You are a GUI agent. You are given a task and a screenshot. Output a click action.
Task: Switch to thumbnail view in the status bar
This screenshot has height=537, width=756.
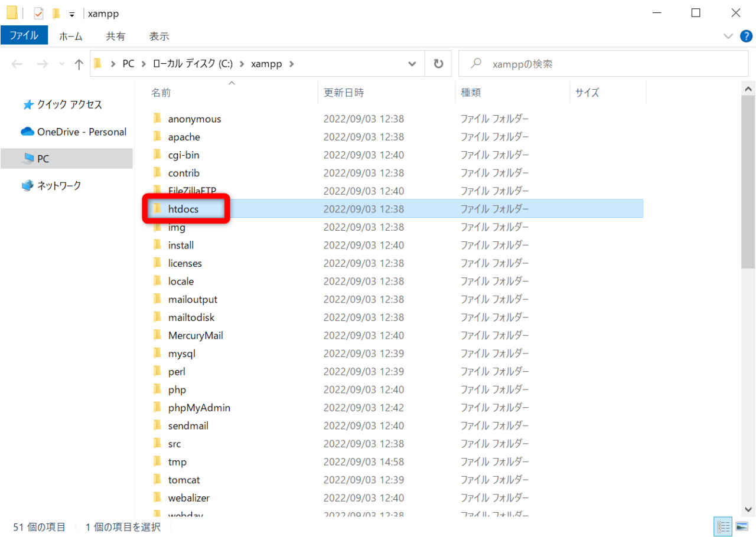(x=743, y=526)
